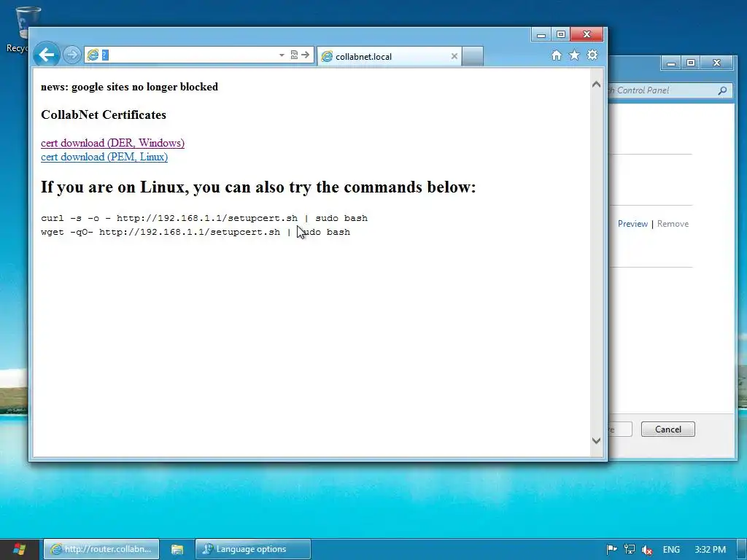Open the address bar dropdown arrow

(x=282, y=55)
